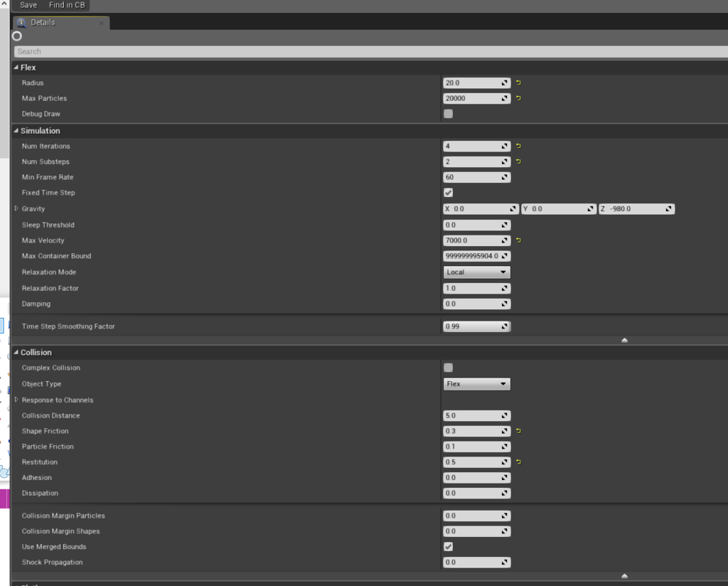Click the left panel scrollbar up arrow
Screen dimensions: 728x586
(x=4, y=4)
